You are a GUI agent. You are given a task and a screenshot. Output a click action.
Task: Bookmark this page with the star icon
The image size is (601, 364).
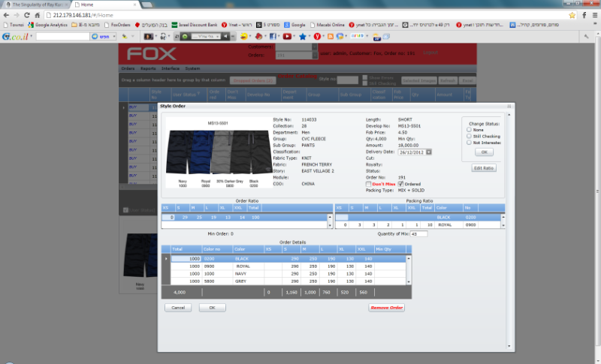[572, 15]
